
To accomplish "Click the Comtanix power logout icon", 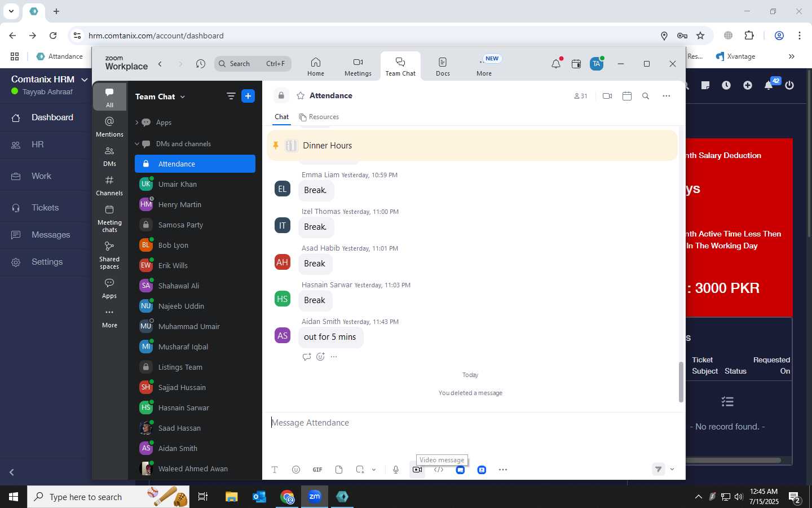I will 789,85.
